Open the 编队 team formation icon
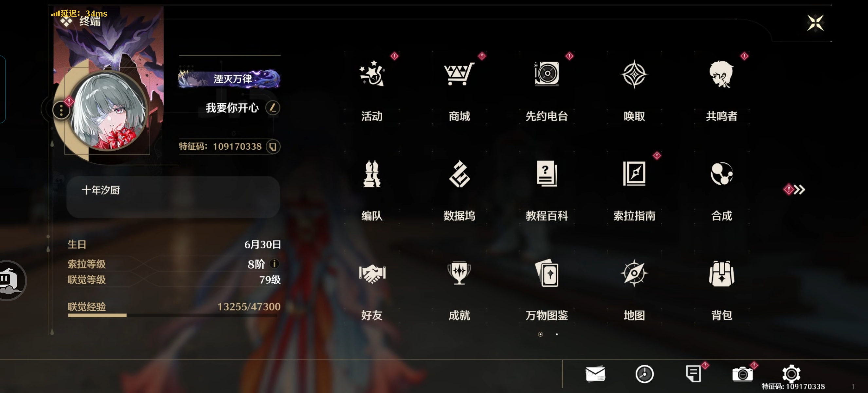The width and height of the screenshot is (868, 393). (372, 174)
